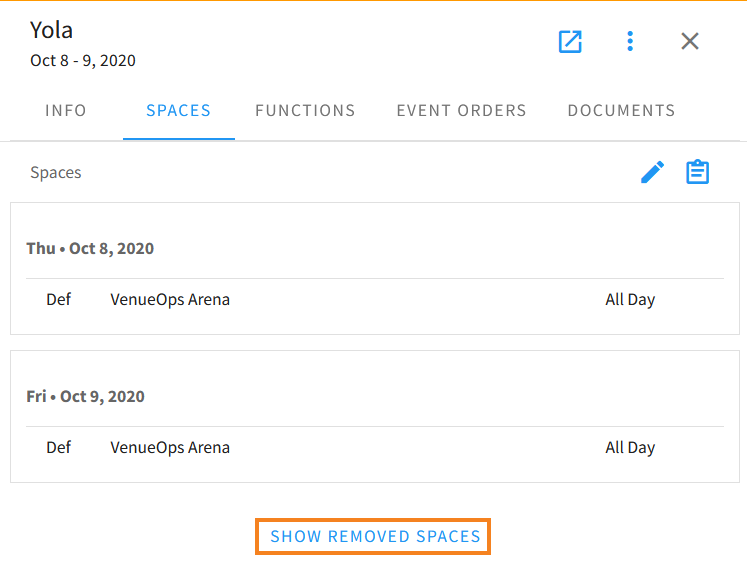Screen dimensions: 747x569
Task: Go to the Functions tab
Action: [x=305, y=111]
